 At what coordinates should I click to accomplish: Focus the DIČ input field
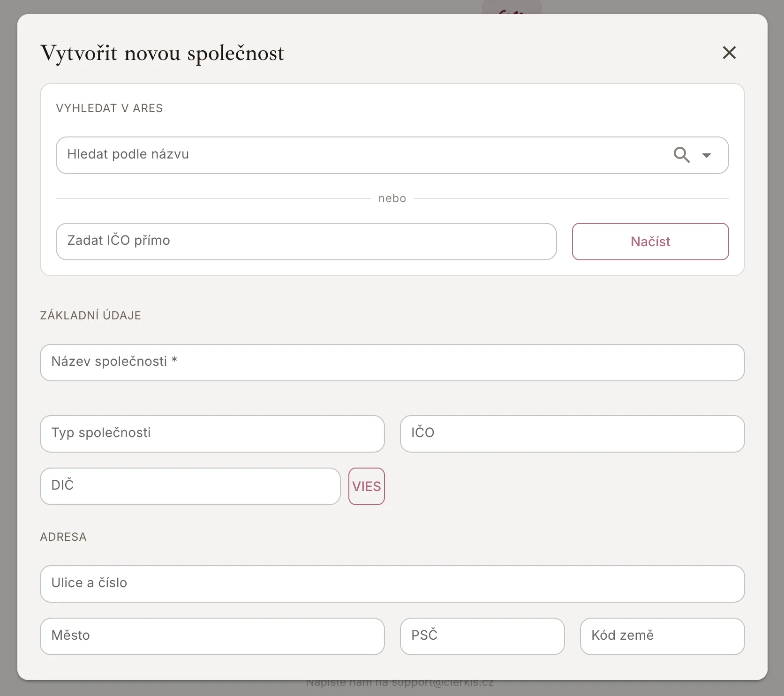coord(190,486)
